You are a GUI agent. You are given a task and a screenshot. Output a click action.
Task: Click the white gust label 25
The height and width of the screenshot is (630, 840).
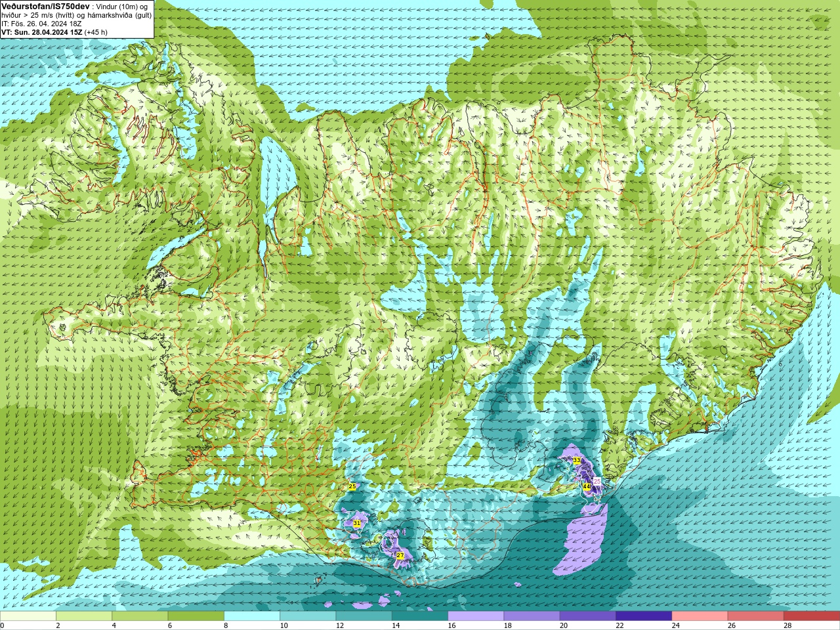click(x=597, y=481)
